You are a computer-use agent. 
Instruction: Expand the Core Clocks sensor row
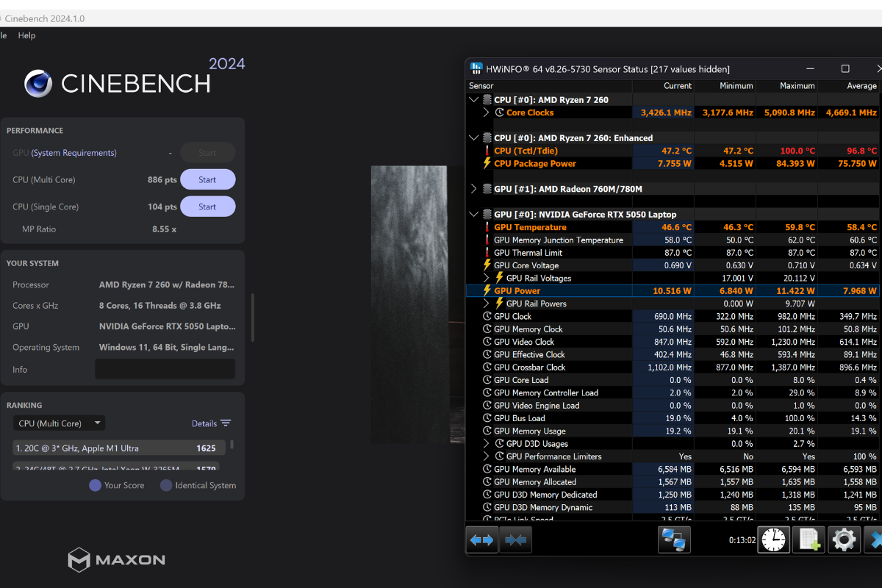[x=486, y=112]
